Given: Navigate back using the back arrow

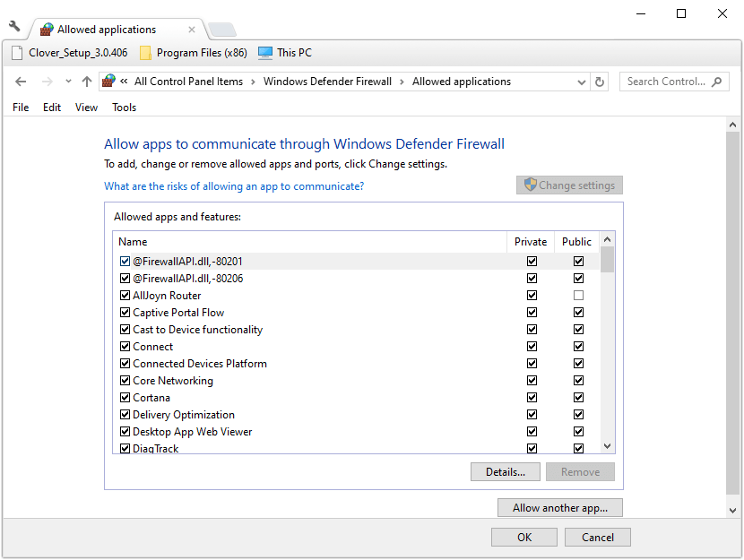Looking at the screenshot, I should tap(21, 81).
